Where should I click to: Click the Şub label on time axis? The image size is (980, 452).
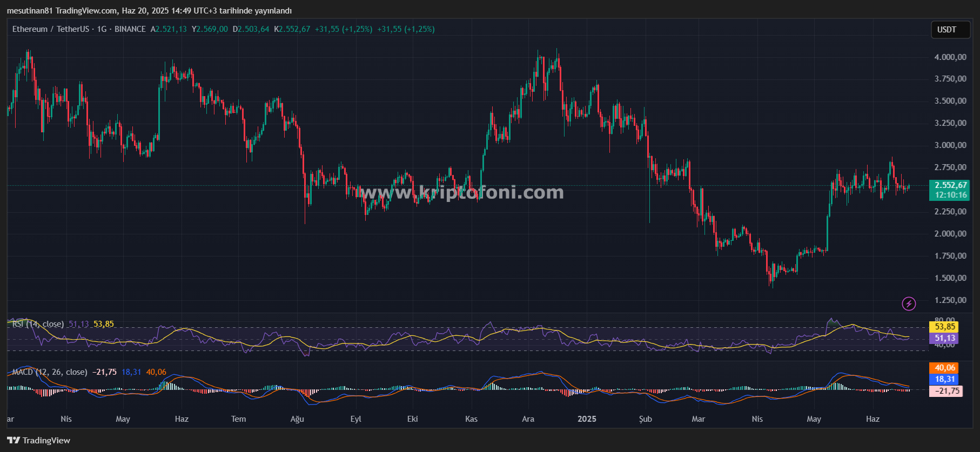tap(646, 419)
